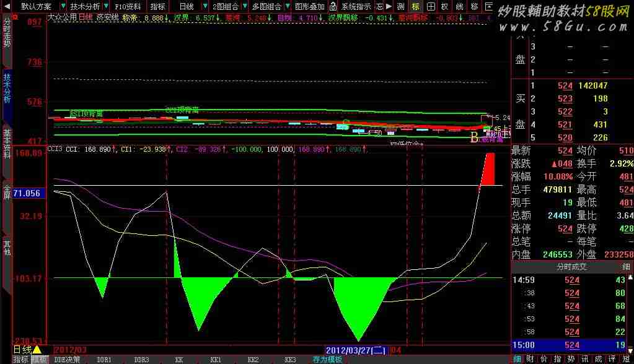Select the 细 detail tab at bottom right
This screenshot has height=364, width=634.
click(517, 359)
